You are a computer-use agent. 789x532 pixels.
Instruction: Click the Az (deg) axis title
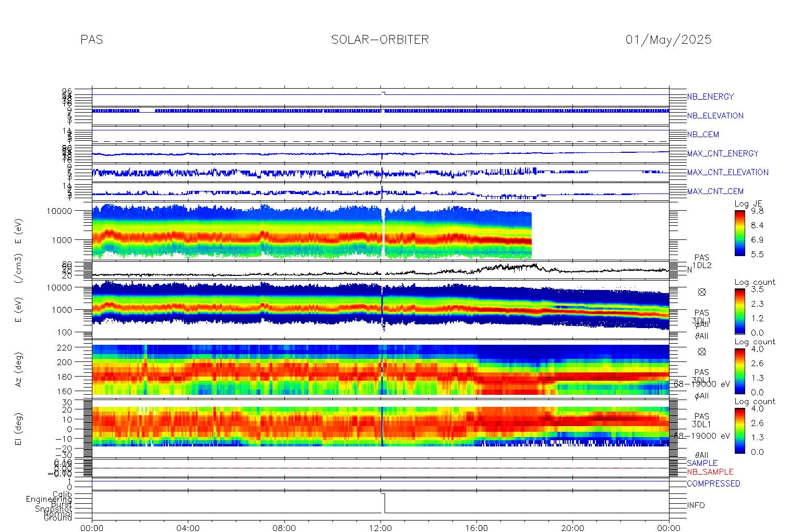coord(18,369)
